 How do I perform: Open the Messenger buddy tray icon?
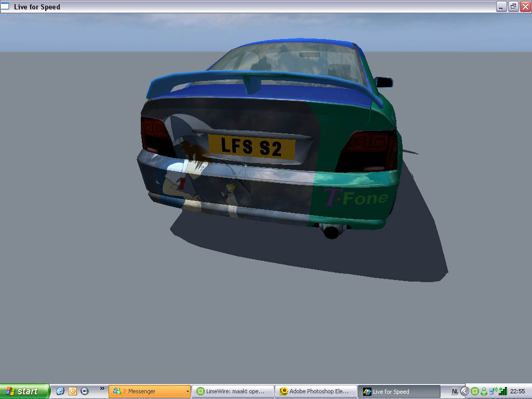pos(484,392)
